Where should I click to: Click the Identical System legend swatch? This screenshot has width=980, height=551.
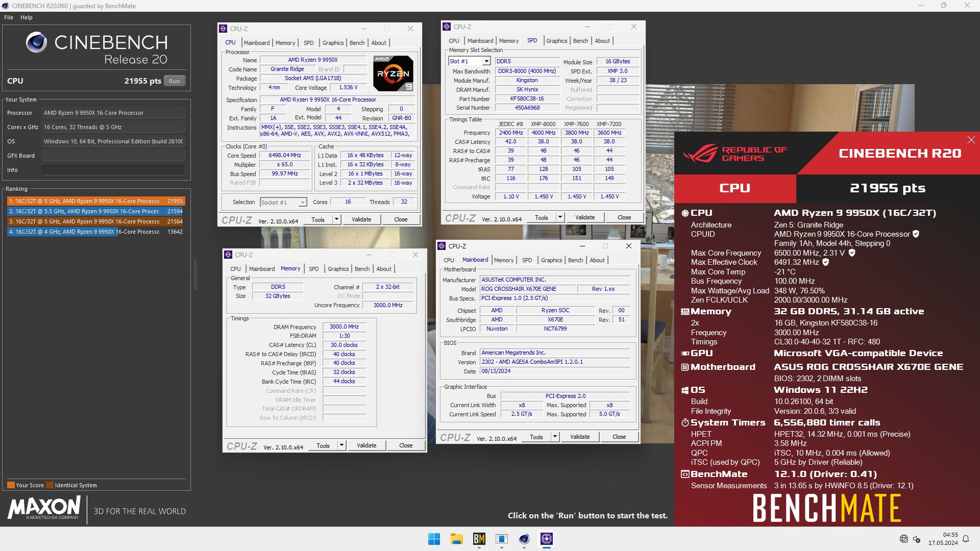(50, 485)
